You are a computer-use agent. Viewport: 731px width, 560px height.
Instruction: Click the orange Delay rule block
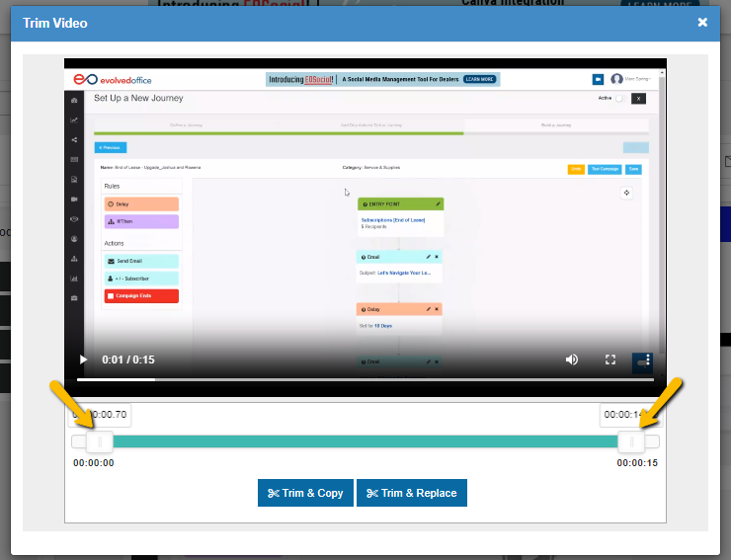click(x=141, y=204)
